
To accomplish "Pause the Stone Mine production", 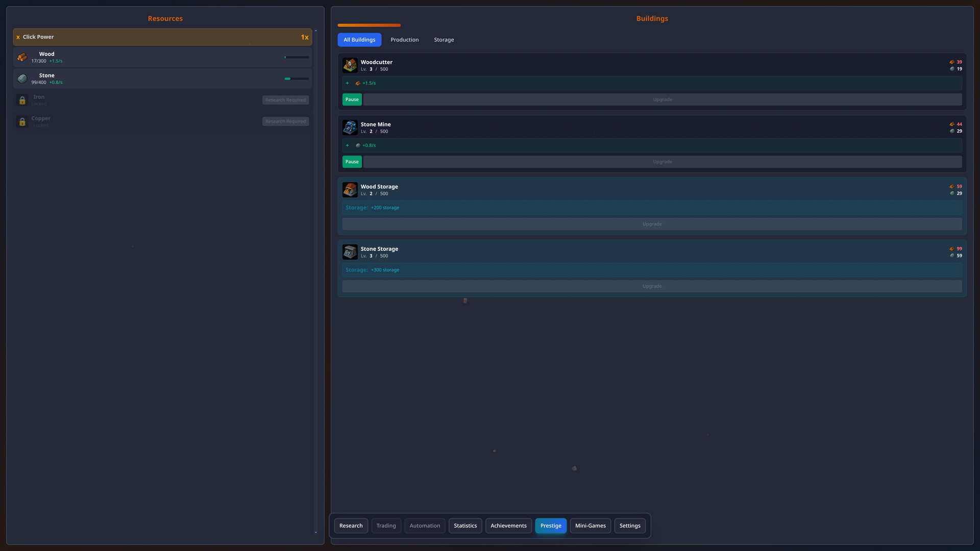I will coord(352,161).
